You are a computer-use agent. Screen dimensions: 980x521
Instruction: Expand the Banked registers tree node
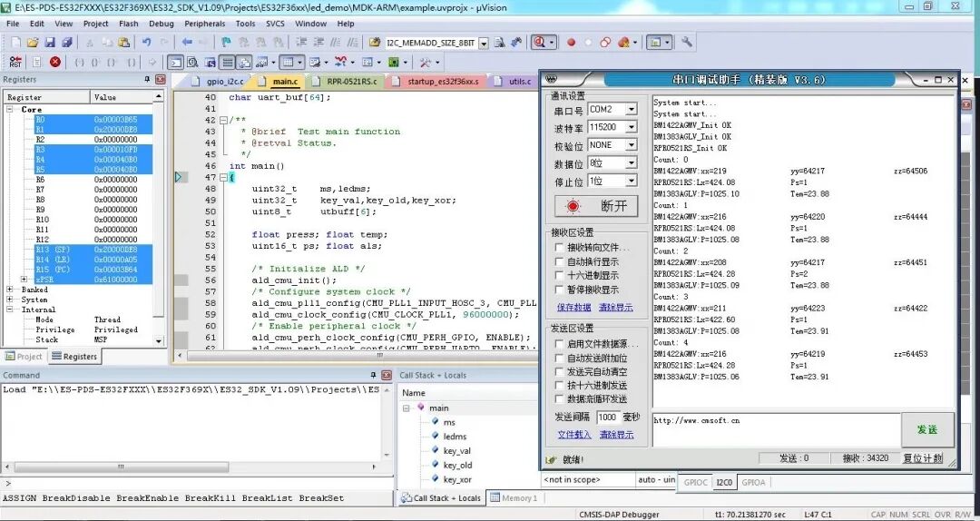pyautogui.click(x=10, y=290)
